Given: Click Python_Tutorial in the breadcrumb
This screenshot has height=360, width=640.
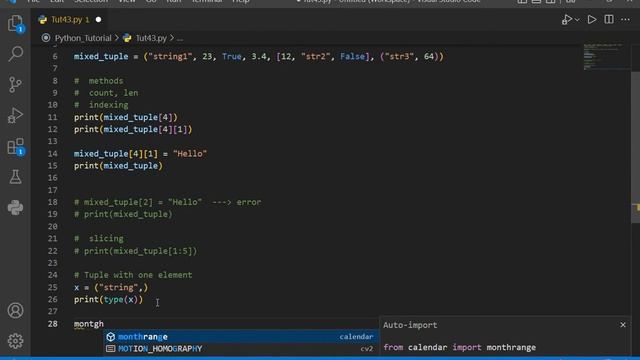Looking at the screenshot, I should tap(83, 38).
